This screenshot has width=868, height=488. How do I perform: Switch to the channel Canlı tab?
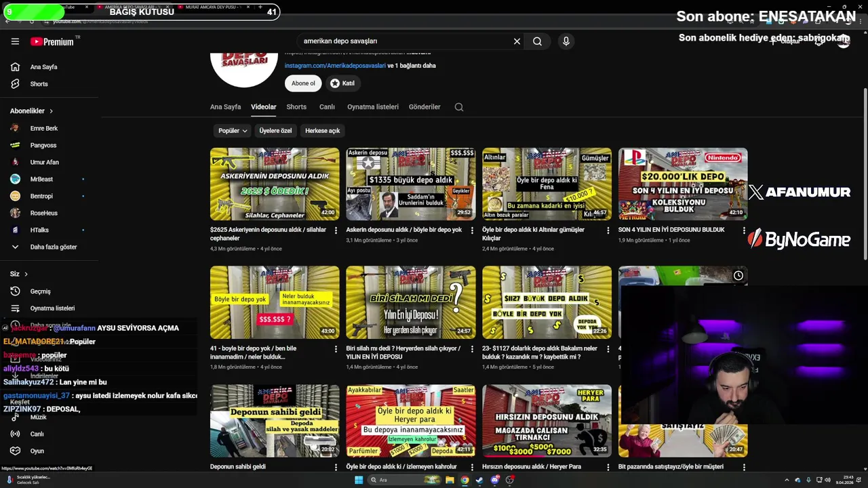[327, 107]
